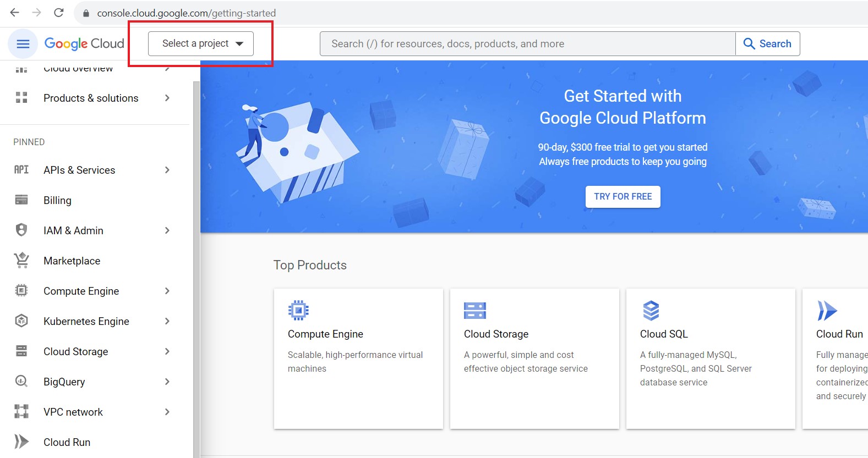Image resolution: width=868 pixels, height=458 pixels.
Task: Click the Compute Engine chip icon in sidebar
Action: (x=21, y=290)
